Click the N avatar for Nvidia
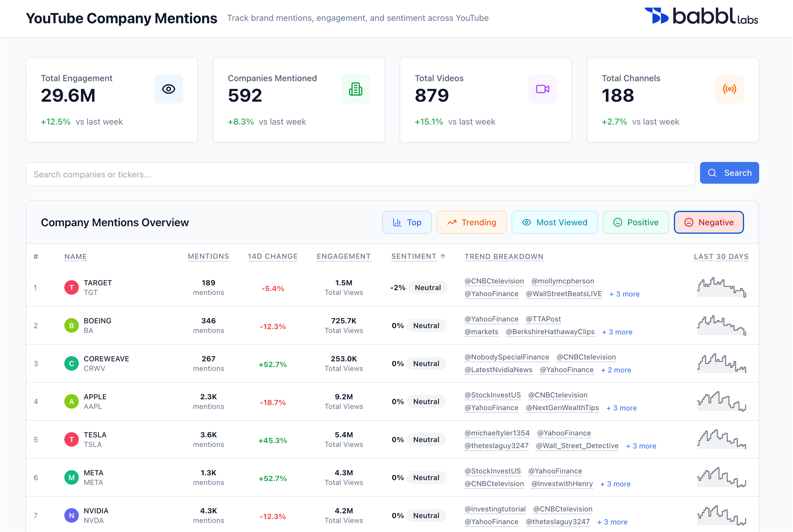Viewport: 793px width, 532px height. (x=71, y=515)
